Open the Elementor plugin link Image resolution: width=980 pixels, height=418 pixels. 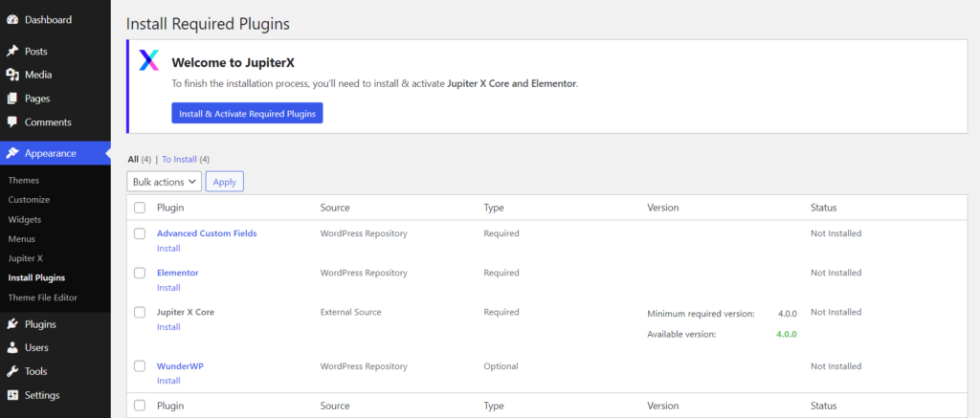[177, 273]
